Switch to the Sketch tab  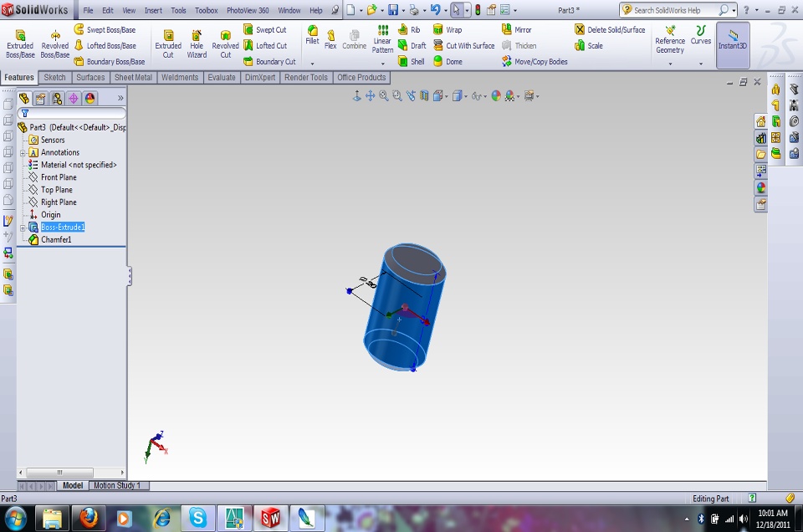pos(54,78)
